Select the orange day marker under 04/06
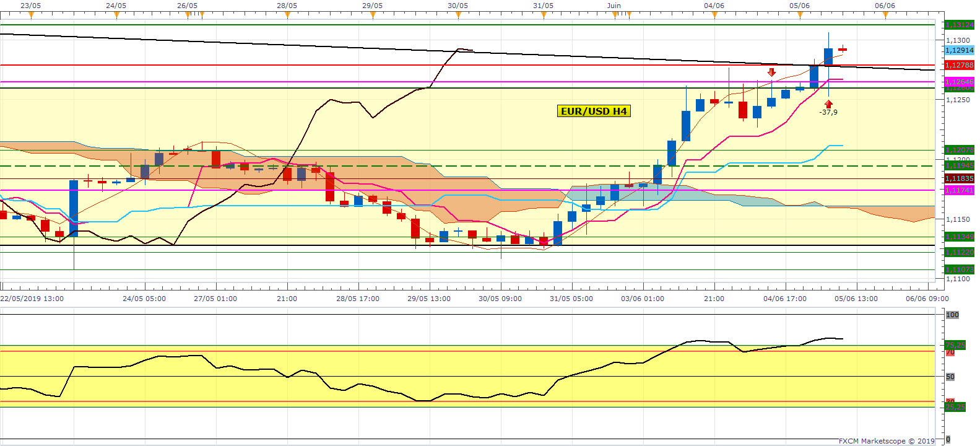The image size is (980, 446). (714, 15)
